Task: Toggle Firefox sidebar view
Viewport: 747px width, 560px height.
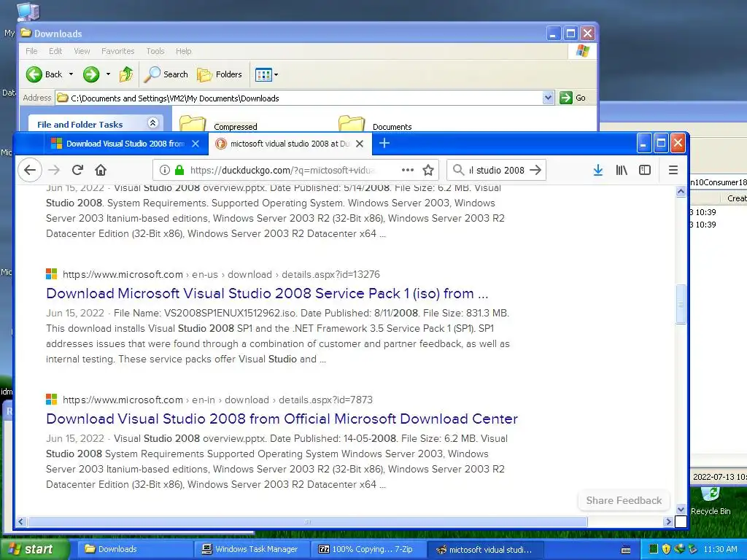Action: pyautogui.click(x=645, y=170)
